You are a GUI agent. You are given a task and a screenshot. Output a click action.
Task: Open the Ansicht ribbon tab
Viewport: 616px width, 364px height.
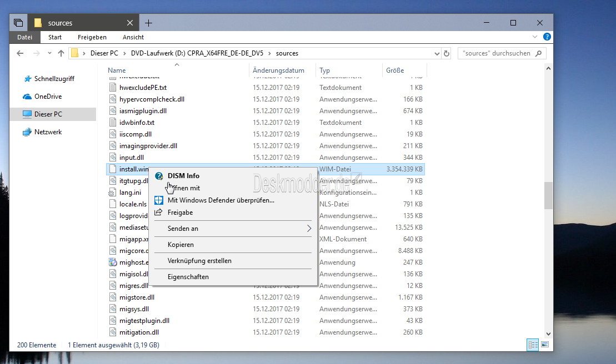coord(133,37)
